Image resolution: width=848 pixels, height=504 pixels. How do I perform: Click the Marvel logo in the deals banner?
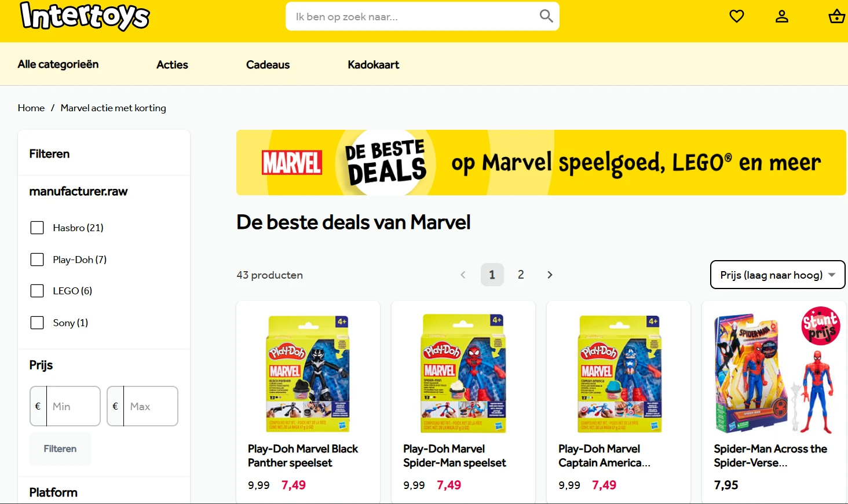click(292, 163)
